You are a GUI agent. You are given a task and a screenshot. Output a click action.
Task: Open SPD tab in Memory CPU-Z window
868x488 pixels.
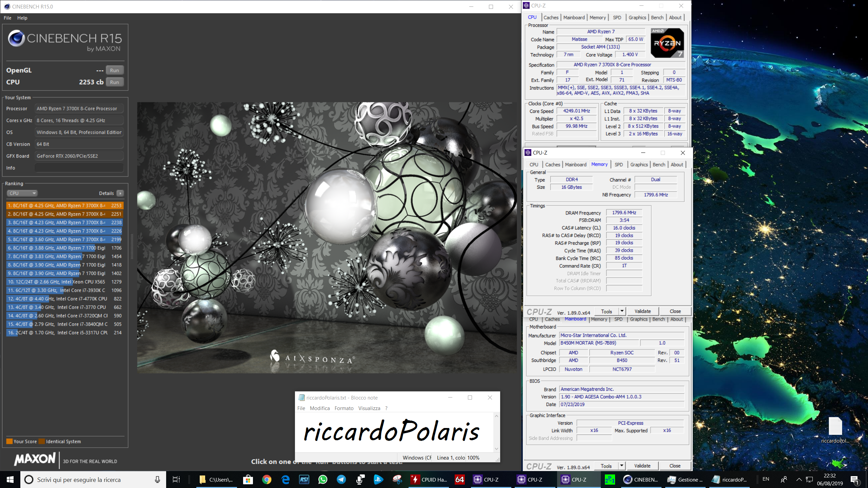click(x=619, y=165)
